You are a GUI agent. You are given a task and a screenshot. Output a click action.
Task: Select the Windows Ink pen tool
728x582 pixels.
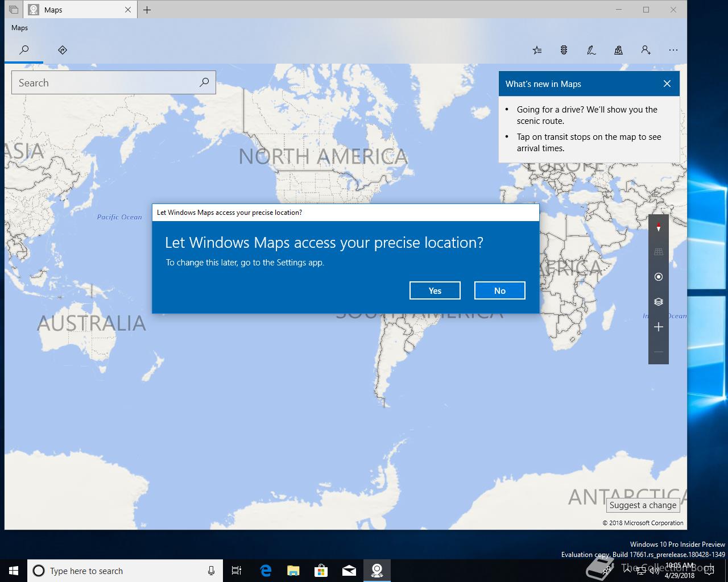(591, 50)
